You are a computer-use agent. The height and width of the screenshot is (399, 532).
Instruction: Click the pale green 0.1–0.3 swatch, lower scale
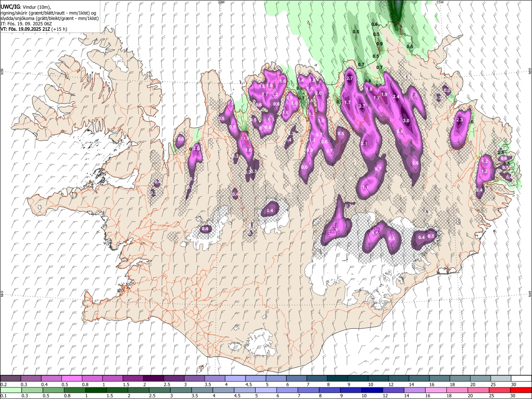coord(11,390)
